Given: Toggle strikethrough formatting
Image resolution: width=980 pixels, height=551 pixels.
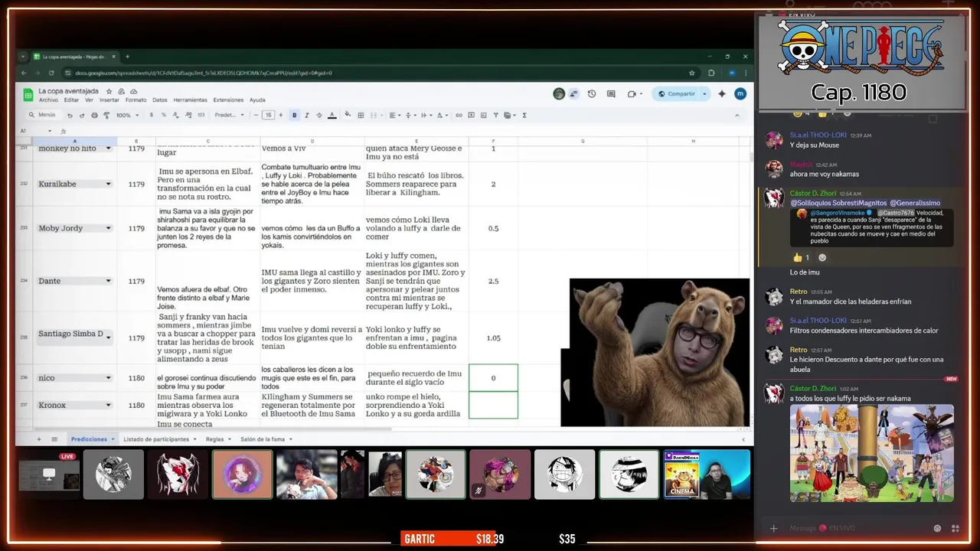Looking at the screenshot, I should pyautogui.click(x=319, y=116).
